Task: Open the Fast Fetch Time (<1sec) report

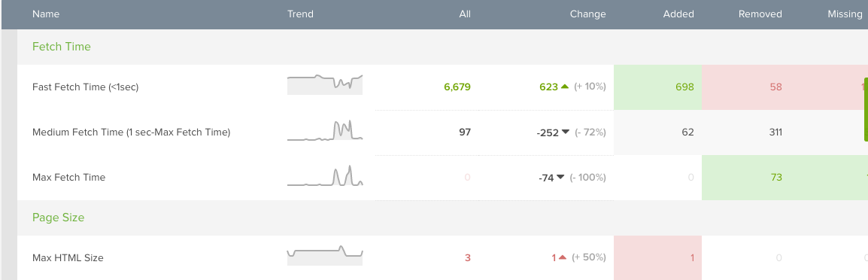Action: (x=85, y=87)
